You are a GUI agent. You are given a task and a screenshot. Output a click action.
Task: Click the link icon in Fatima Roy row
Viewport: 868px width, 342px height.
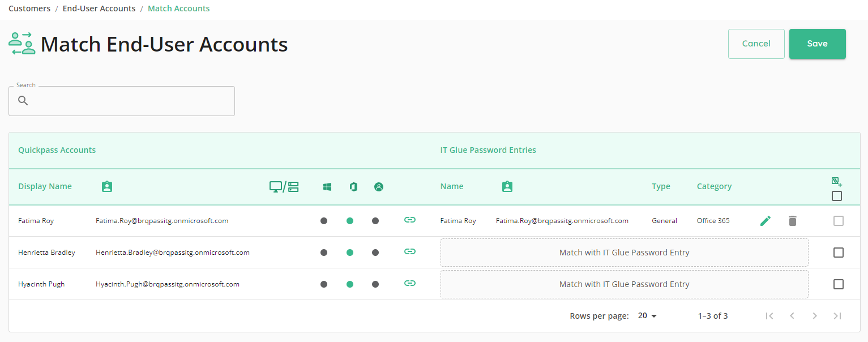410,220
